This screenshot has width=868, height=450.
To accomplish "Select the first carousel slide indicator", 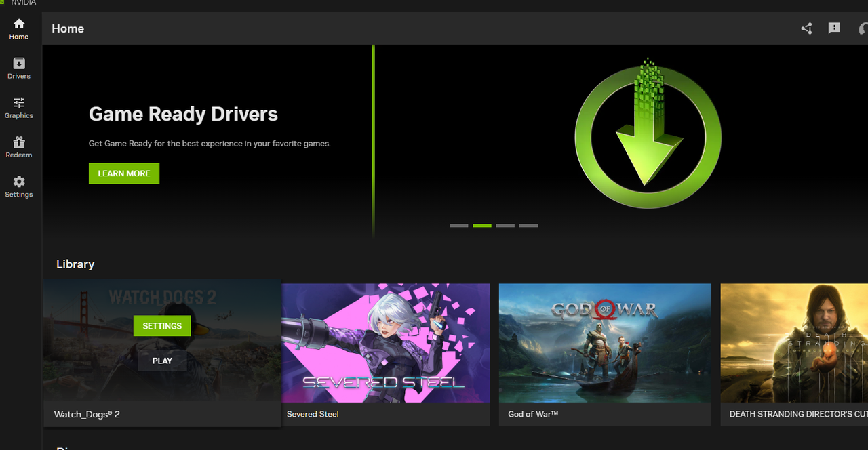I will click(459, 225).
